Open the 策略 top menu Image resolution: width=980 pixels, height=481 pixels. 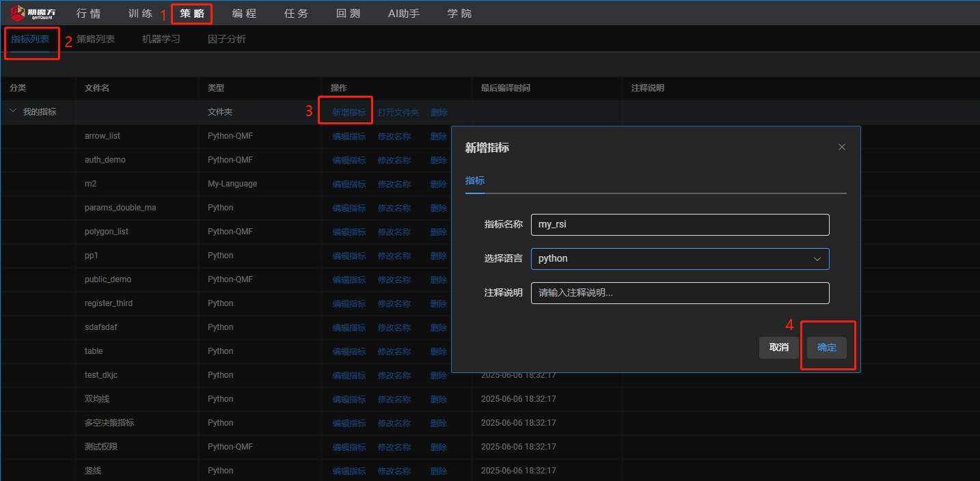click(x=192, y=14)
